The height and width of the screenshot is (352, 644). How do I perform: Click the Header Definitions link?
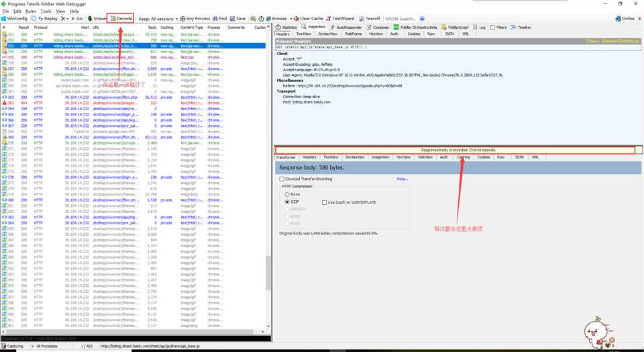coord(621,41)
